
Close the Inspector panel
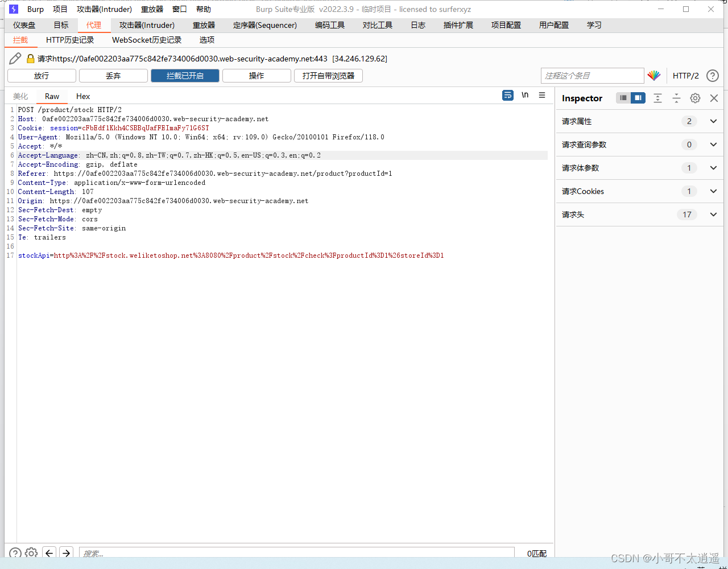(714, 98)
